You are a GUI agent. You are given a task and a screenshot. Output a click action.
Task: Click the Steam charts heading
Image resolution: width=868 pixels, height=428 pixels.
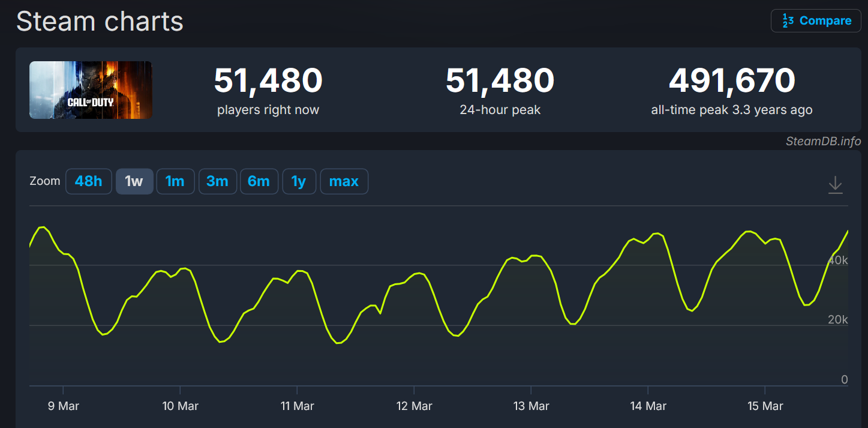pyautogui.click(x=100, y=22)
